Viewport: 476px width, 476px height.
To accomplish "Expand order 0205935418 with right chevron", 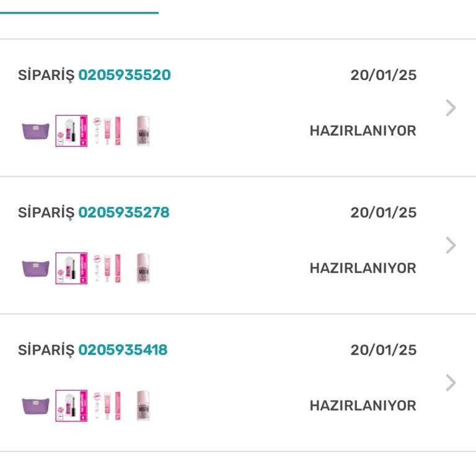I will pos(451,383).
